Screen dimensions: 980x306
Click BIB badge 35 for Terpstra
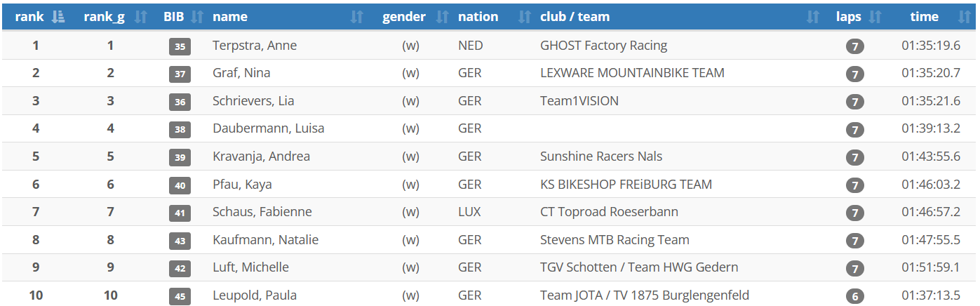click(180, 47)
